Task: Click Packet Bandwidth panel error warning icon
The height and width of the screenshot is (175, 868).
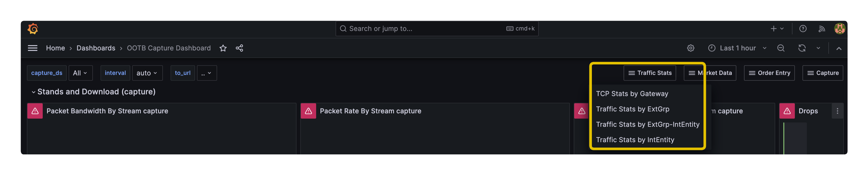Action: (35, 111)
